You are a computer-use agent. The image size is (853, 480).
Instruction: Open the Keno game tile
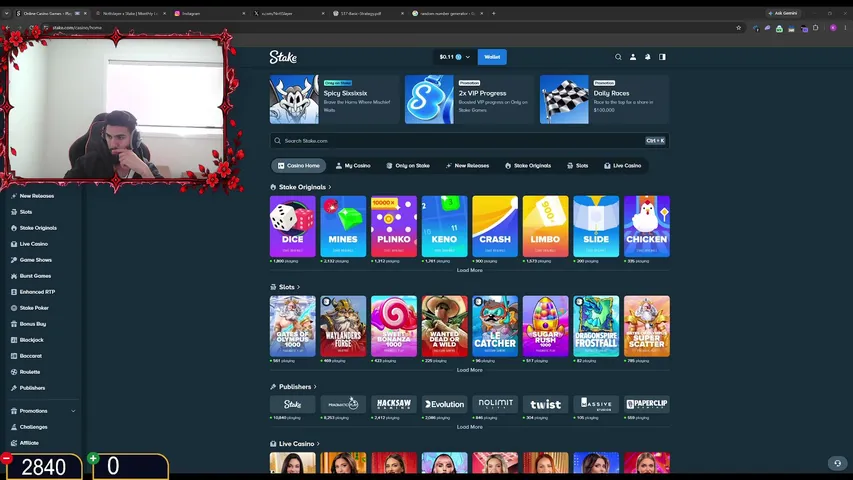point(444,226)
